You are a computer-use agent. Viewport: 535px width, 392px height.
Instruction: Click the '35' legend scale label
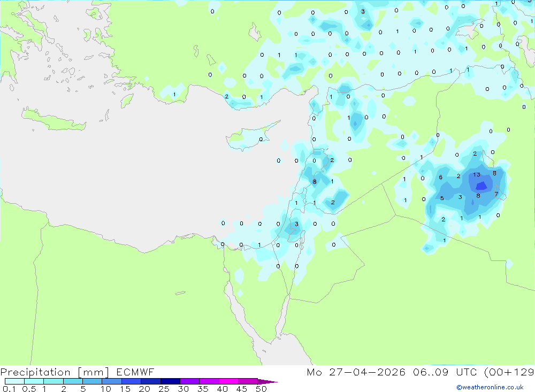click(203, 389)
